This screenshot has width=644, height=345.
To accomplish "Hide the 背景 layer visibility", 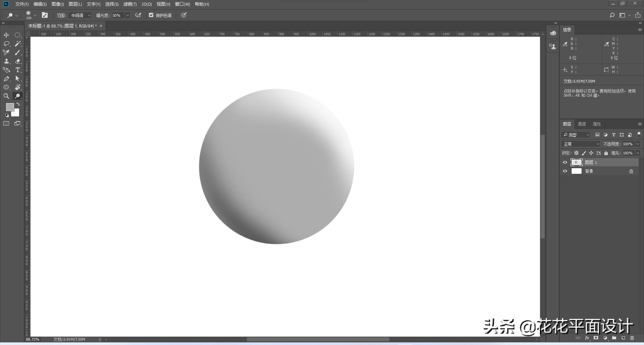I will (565, 171).
